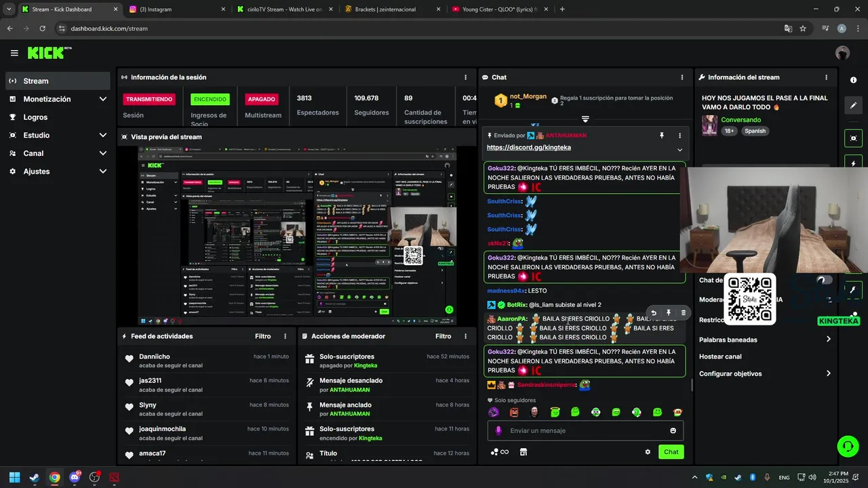This screenshot has height=488, width=868.
Task: Pin the AaaronPA message using the hover pin icon
Action: coord(669,313)
